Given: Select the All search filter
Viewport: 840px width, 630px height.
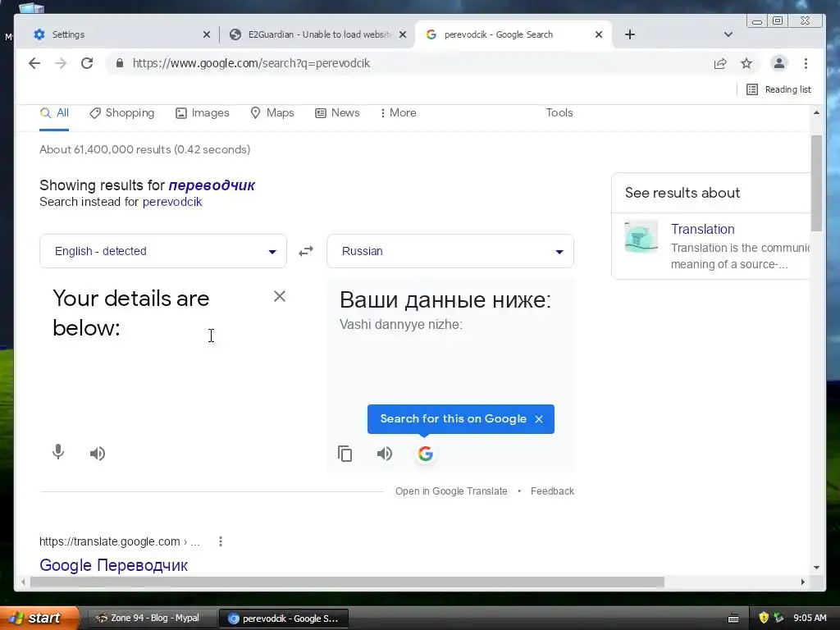Looking at the screenshot, I should point(54,113).
